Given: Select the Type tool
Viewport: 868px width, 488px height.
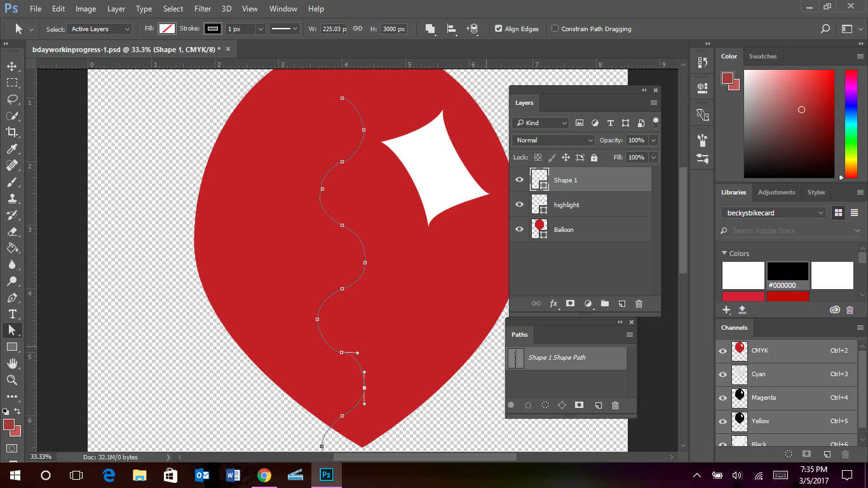Looking at the screenshot, I should (11, 314).
